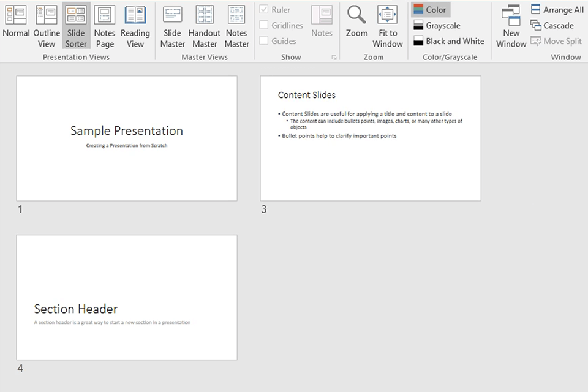Open a New Window of the presentation
Viewport: 588px width, 392px height.
point(511,26)
